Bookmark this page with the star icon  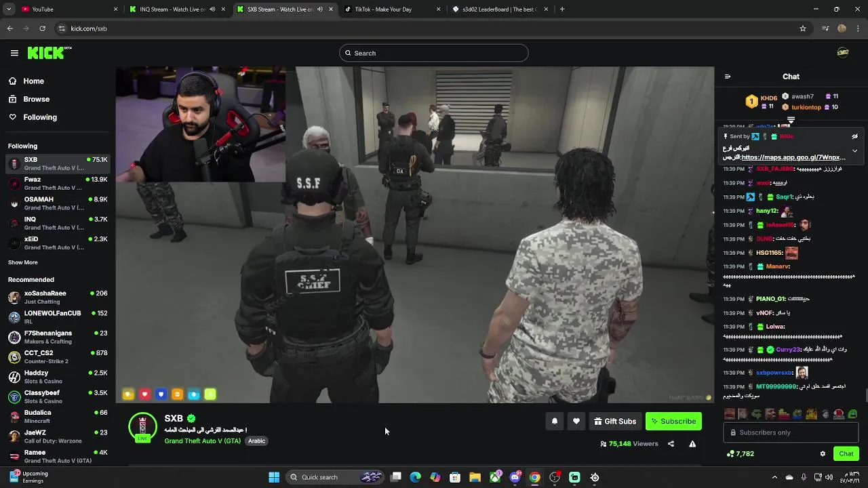pos(803,28)
